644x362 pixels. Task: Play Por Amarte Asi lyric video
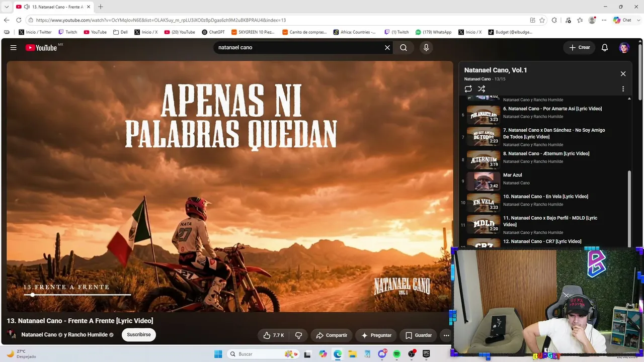tap(552, 109)
